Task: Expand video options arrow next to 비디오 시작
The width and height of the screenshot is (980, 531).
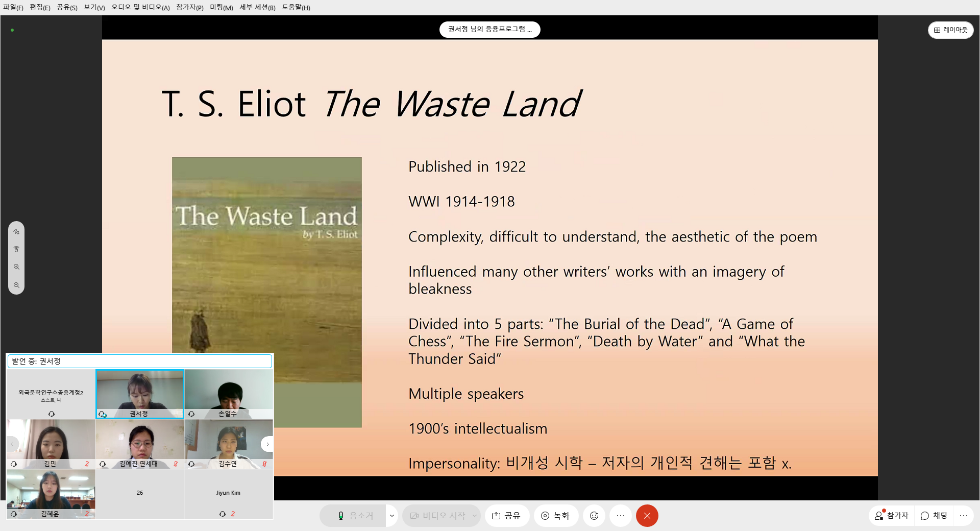Action: click(474, 516)
